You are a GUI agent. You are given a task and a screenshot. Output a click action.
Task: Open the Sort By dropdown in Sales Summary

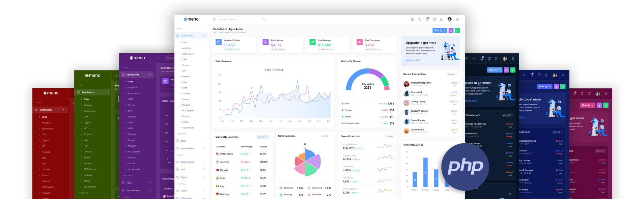tap(326, 136)
